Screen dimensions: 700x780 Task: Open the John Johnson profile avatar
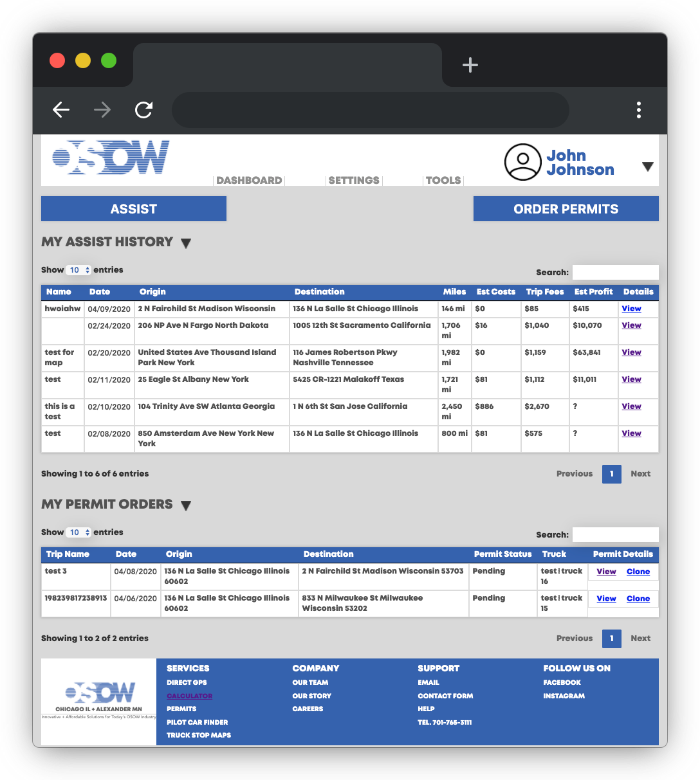[x=522, y=162]
